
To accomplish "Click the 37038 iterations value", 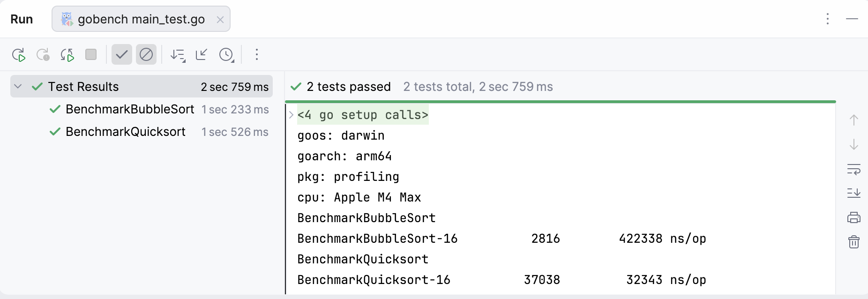I will (542, 280).
